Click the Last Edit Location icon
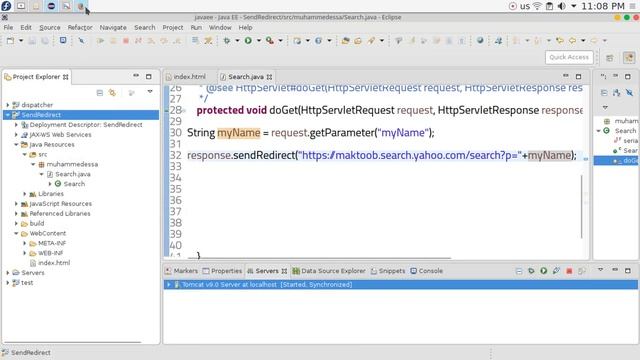Image resolution: width=640 pixels, height=360 pixels. pos(560,40)
